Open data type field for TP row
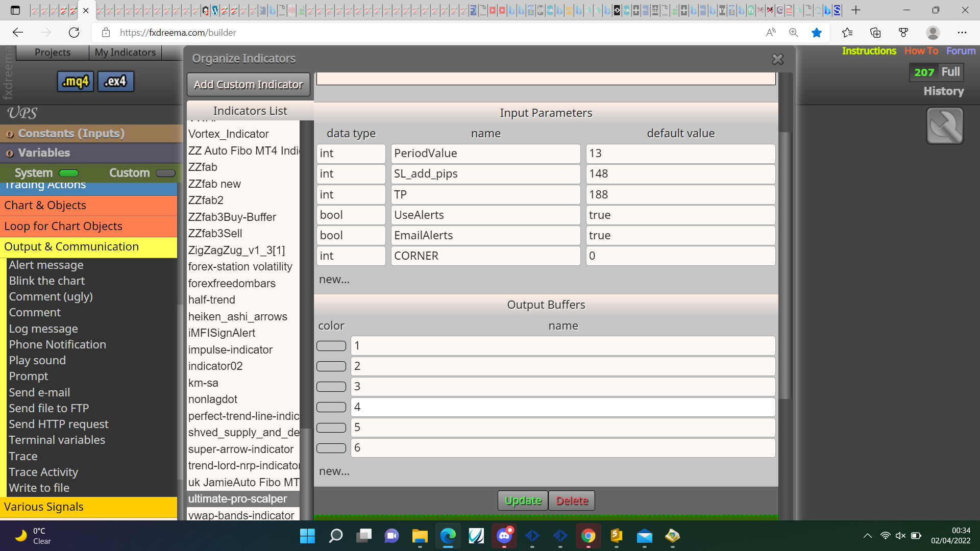This screenshot has height=551, width=980. 351,195
